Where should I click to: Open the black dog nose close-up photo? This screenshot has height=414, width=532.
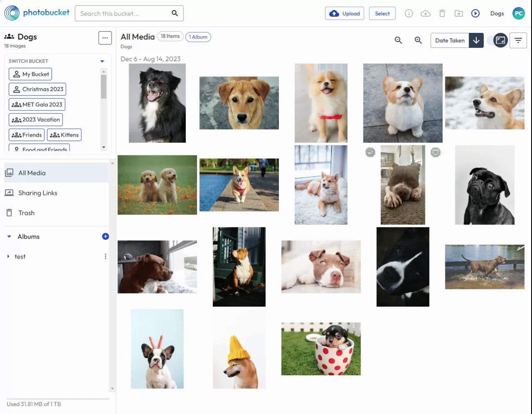(403, 267)
